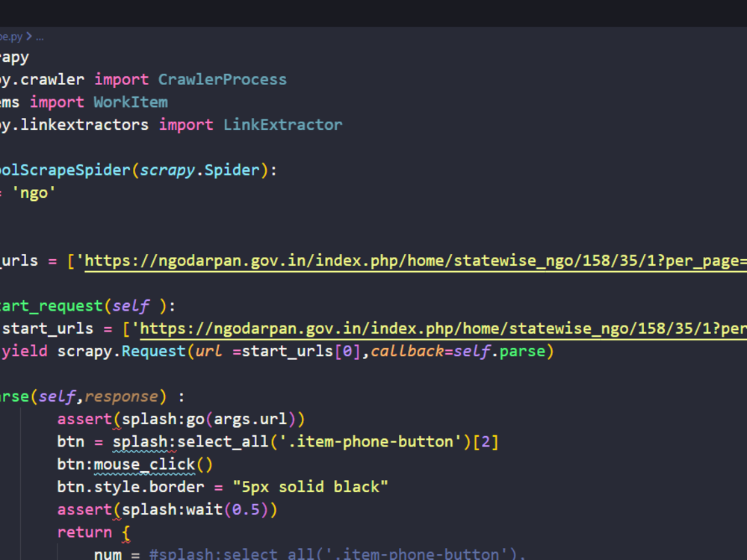Viewport: 747px width, 560px height.
Task: Click the 'url' keyword argument
Action: 208,352
